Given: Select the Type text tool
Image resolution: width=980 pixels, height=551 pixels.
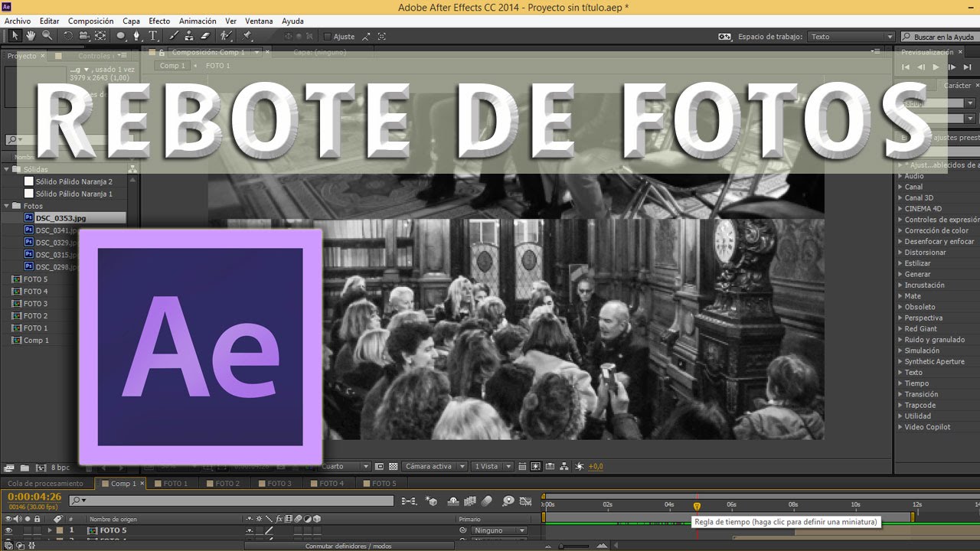Looking at the screenshot, I should pyautogui.click(x=152, y=36).
